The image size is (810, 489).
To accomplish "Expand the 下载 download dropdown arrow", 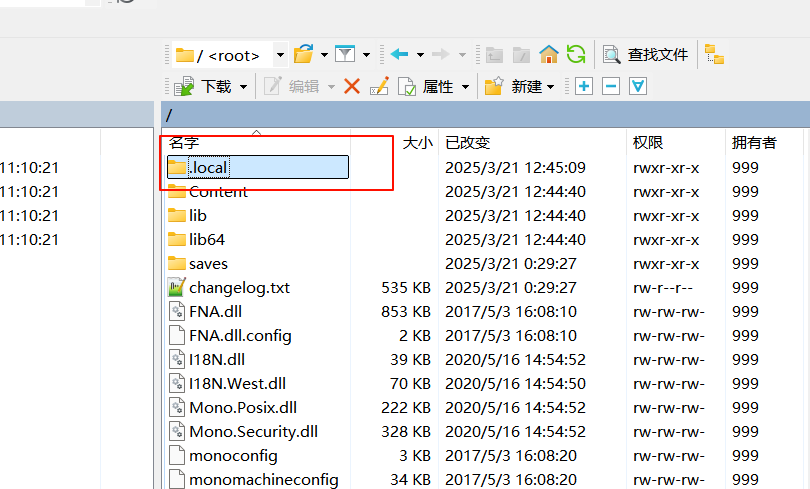I will tap(243, 87).
